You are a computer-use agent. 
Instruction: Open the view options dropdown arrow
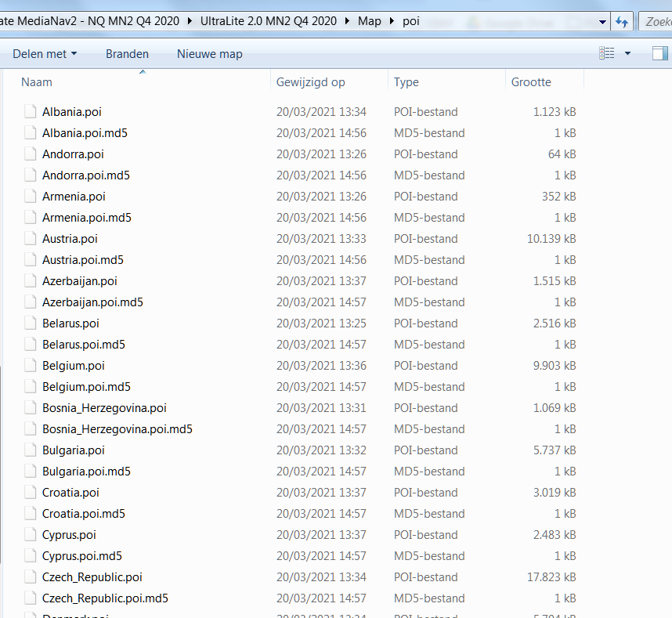point(628,53)
